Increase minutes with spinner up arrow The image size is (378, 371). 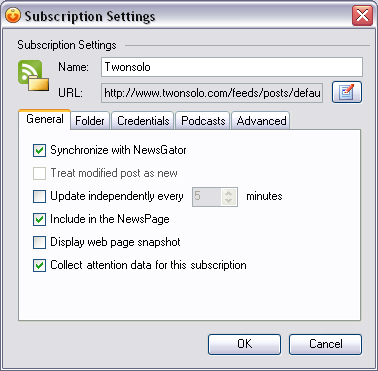[x=229, y=193]
